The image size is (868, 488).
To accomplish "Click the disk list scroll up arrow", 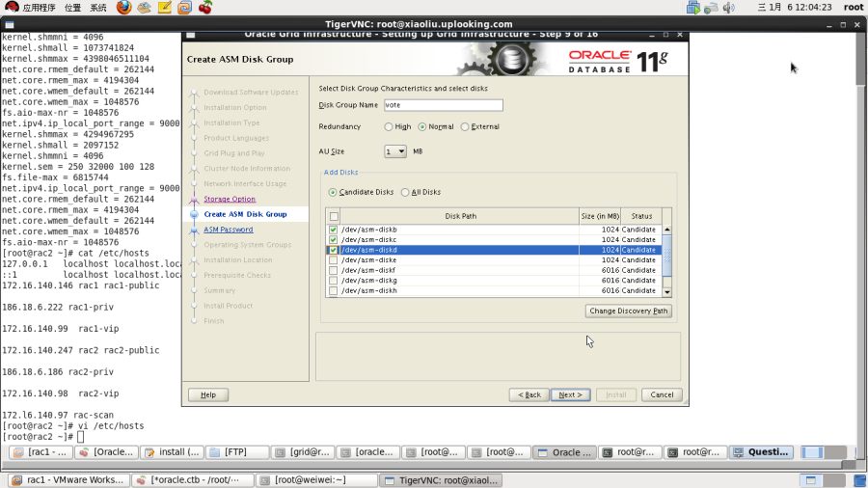I will [667, 230].
